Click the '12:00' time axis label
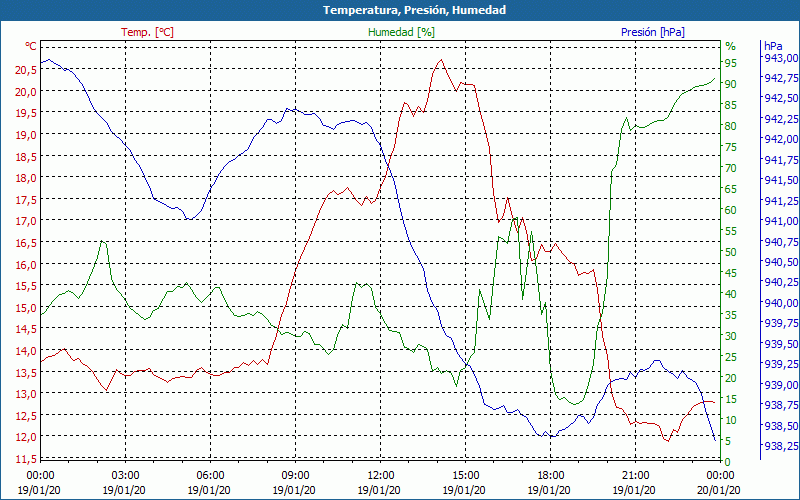 coord(380,475)
